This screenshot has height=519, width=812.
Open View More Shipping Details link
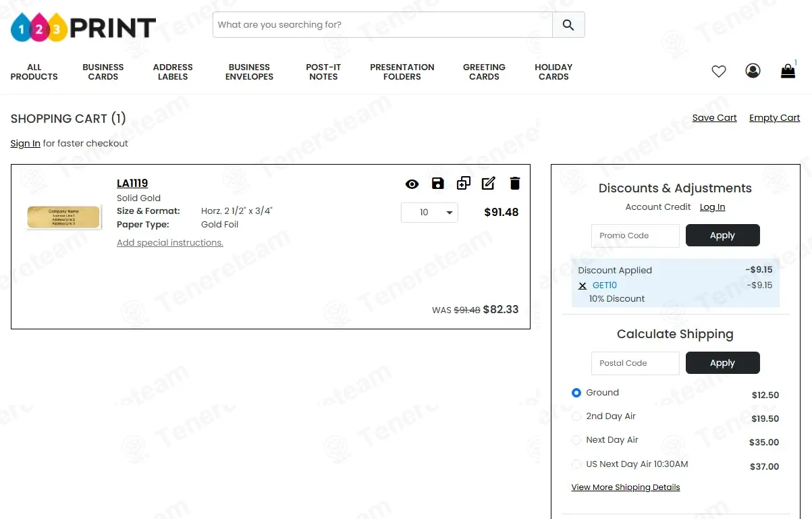click(626, 487)
